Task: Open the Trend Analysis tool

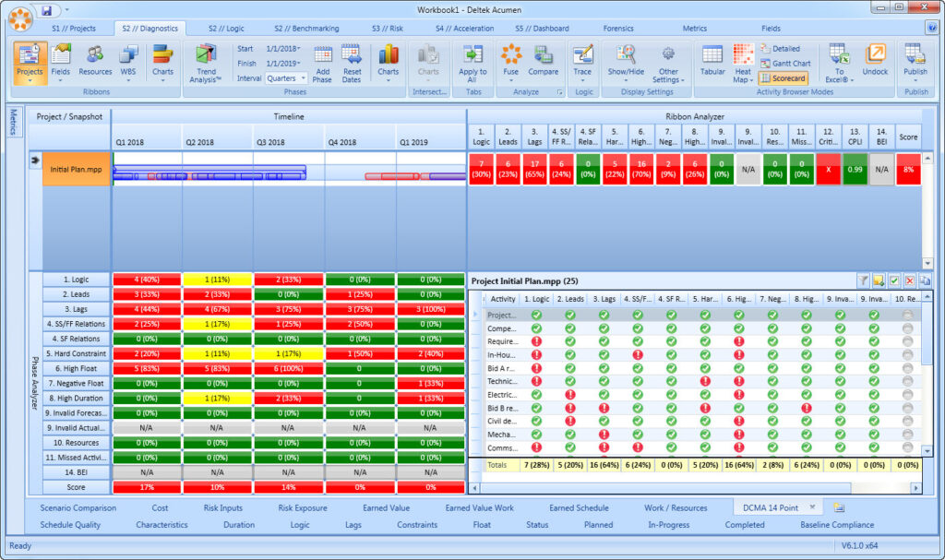Action: pos(205,62)
